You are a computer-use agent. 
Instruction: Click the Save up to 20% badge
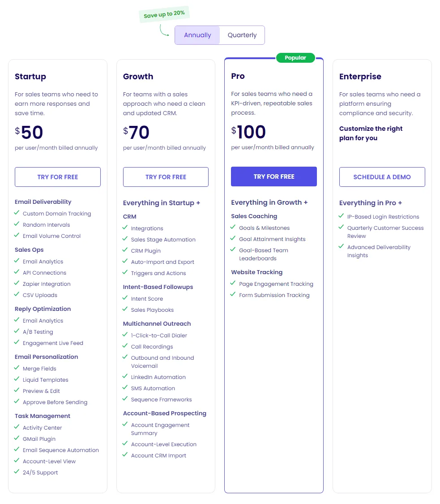pos(164,14)
